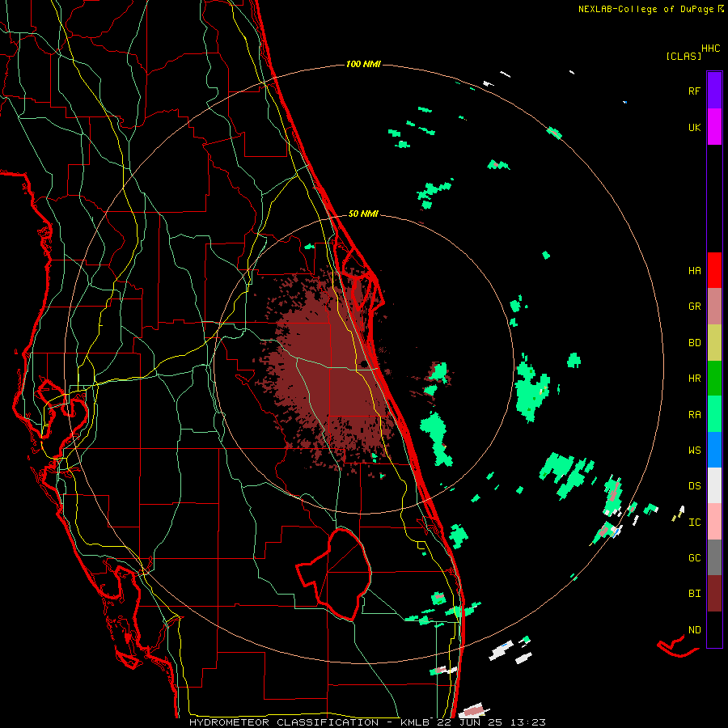Click the "WS" legend label
Screen dimensions: 728x728
695,451
